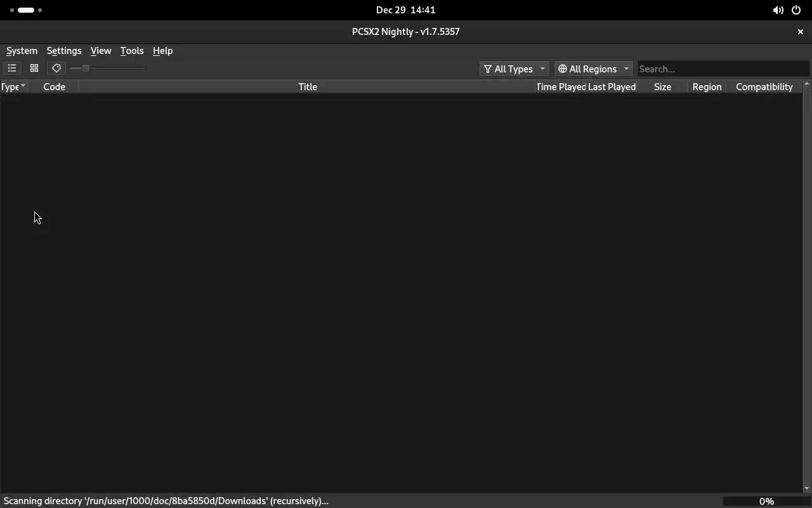Click the scrollbar up arrow
The width and height of the screenshot is (812, 508).
(807, 84)
